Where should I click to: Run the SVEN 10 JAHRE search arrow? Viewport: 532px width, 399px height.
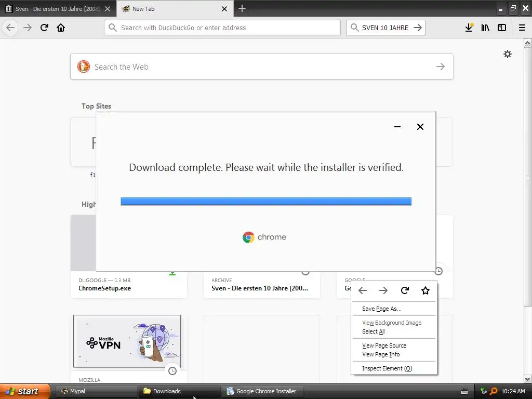click(x=418, y=28)
